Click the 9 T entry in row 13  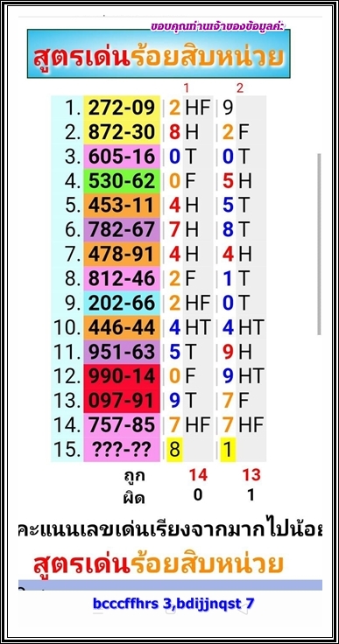tap(183, 401)
